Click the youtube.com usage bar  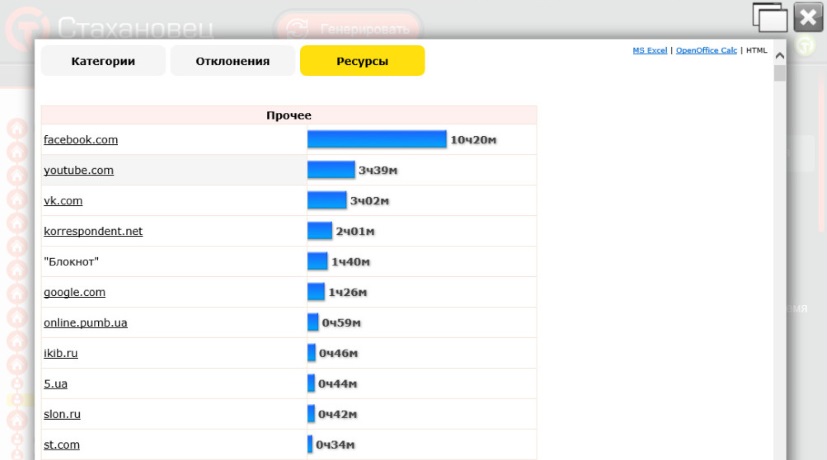click(331, 170)
